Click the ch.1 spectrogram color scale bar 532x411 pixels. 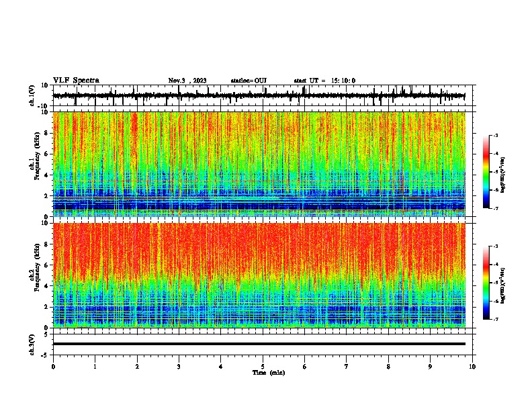click(x=486, y=172)
